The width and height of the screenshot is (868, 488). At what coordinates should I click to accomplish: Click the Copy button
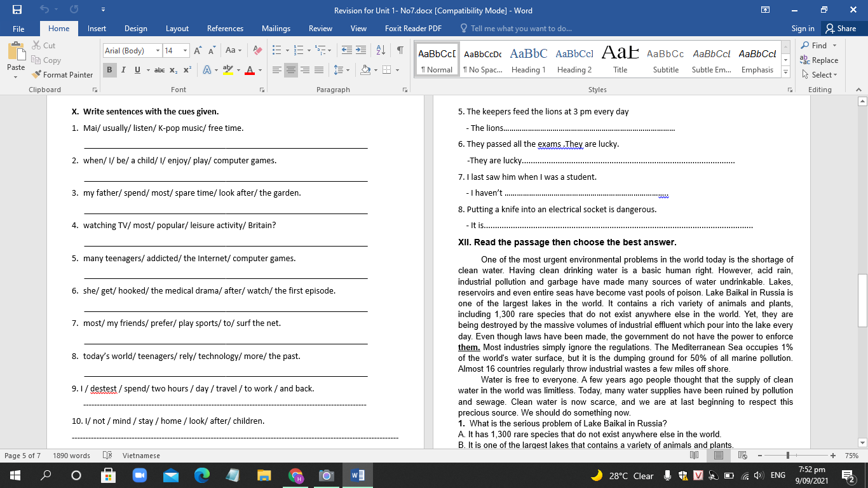[x=46, y=60]
